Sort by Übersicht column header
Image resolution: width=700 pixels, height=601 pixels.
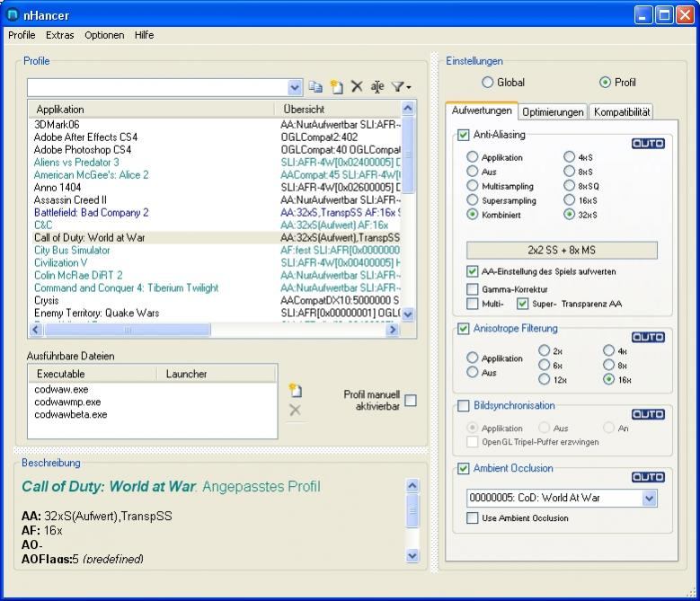pos(338,110)
